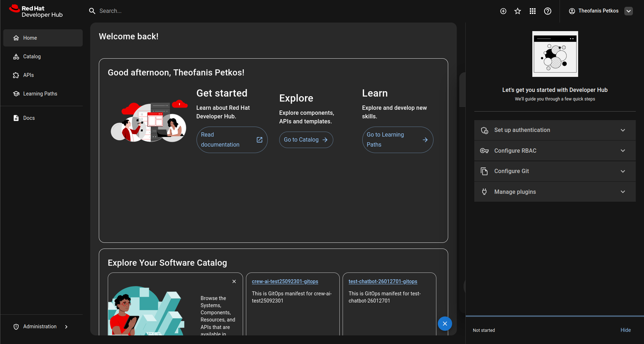The height and width of the screenshot is (344, 644).
Task: Click the APIs puzzle piece icon
Action: tap(16, 75)
